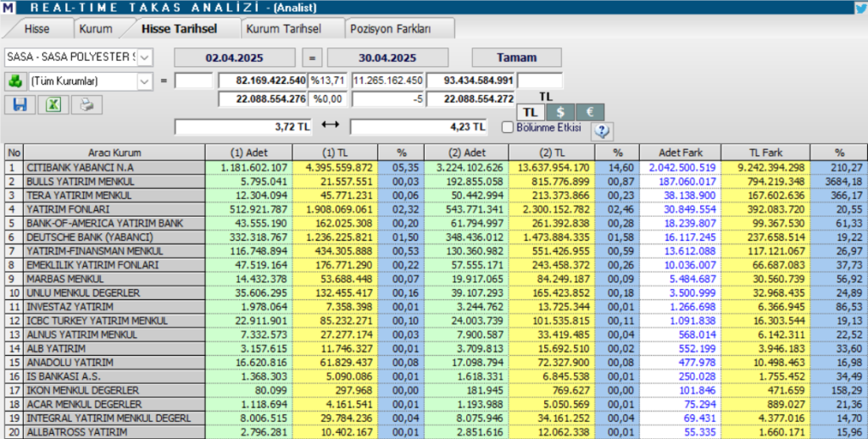Open the blue question mark help icon

(602, 131)
